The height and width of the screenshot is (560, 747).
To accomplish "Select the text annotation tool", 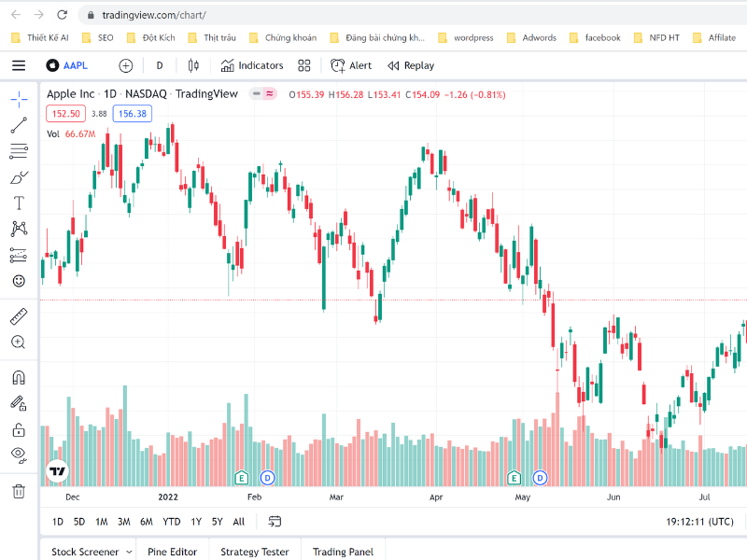I will [x=19, y=203].
